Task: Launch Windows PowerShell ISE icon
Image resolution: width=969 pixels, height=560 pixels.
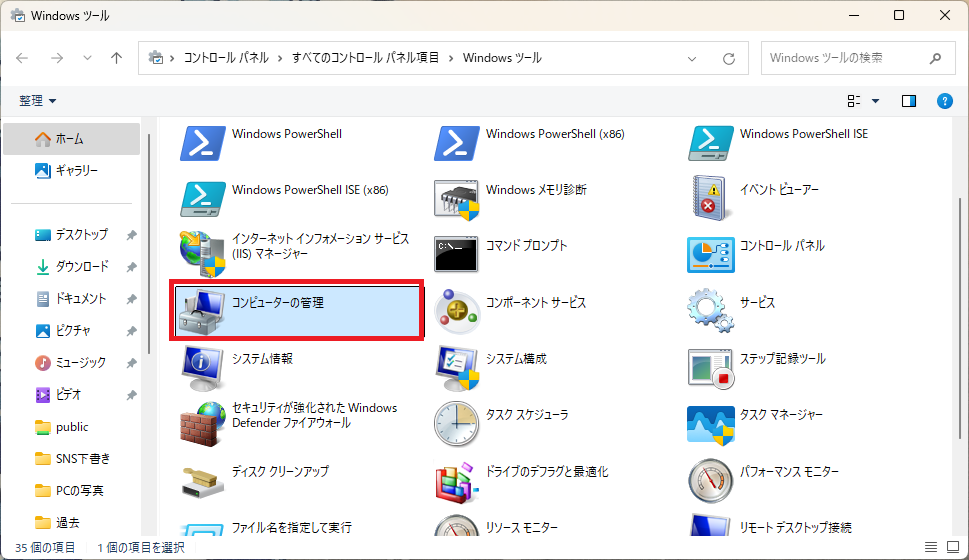Action: point(711,143)
